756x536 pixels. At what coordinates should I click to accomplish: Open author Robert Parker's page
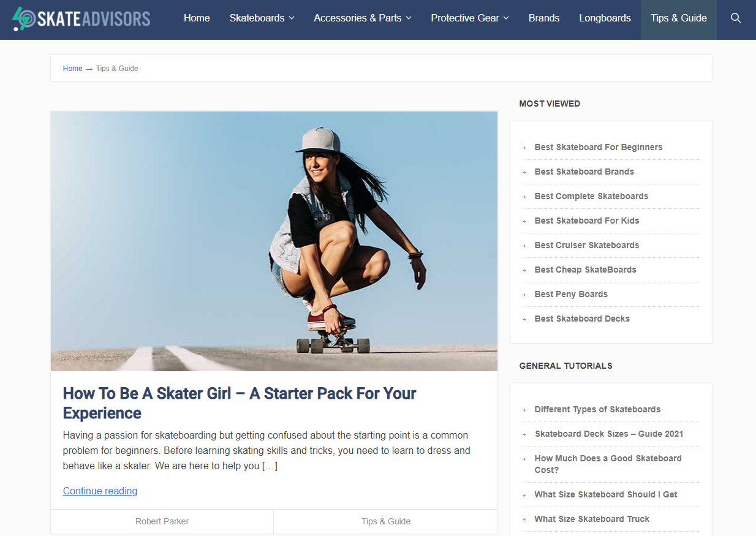point(162,521)
